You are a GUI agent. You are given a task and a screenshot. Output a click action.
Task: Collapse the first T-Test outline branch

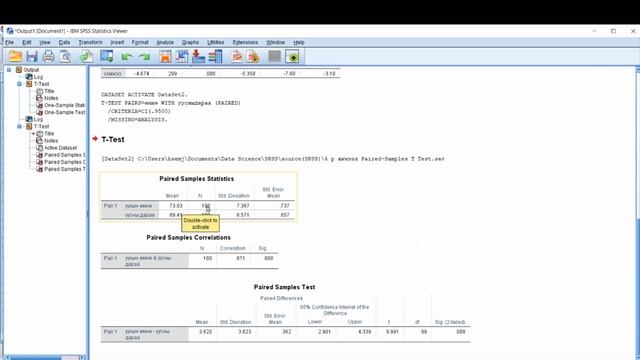tap(19, 84)
